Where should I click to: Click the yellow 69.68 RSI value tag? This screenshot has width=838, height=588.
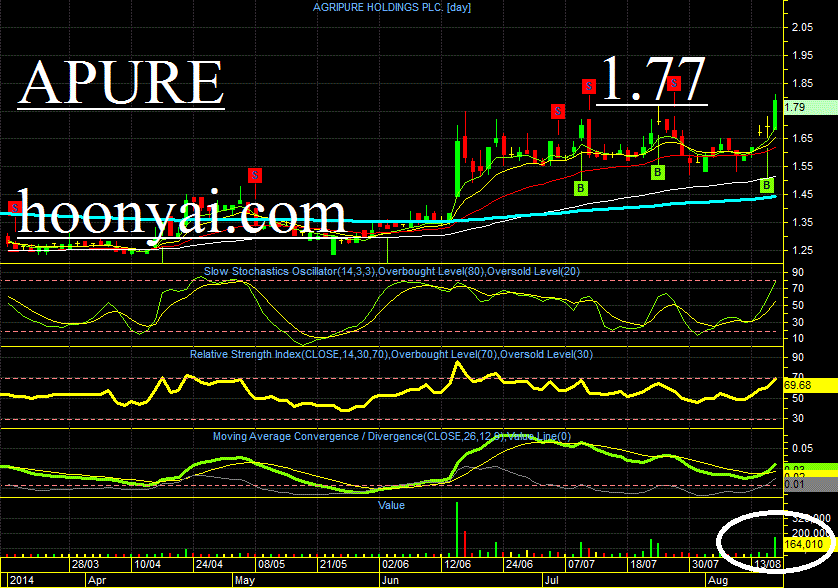coord(810,385)
